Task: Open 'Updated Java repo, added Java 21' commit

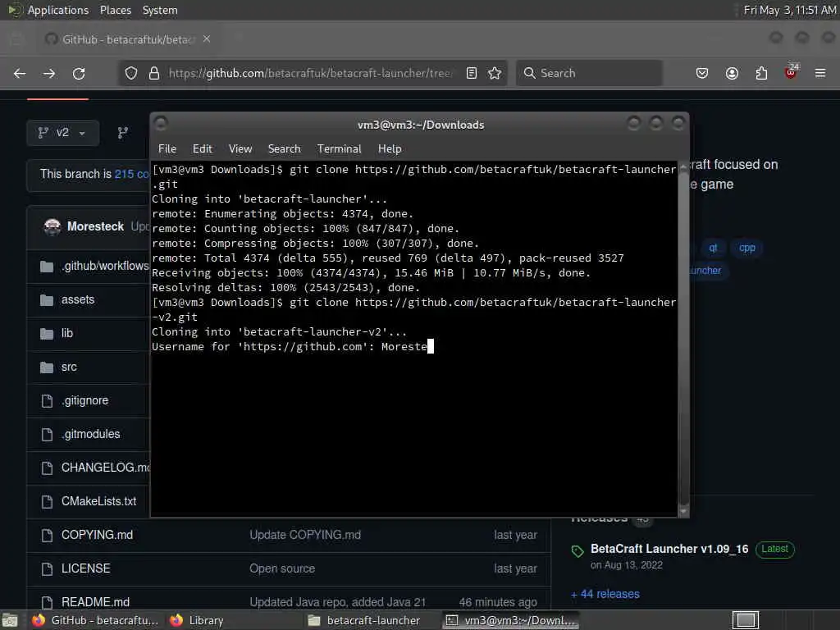Action: (337, 602)
